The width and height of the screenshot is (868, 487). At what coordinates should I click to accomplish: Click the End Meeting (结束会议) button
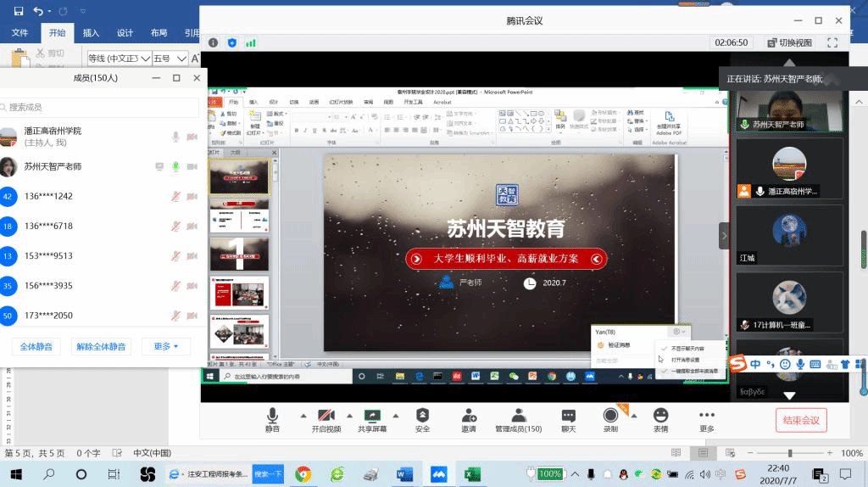800,420
